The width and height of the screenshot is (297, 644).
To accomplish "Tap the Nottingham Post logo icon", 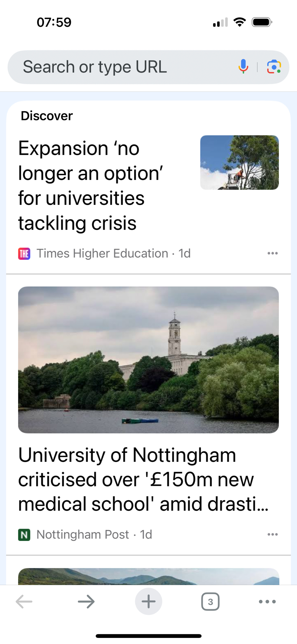I will 24,535.
